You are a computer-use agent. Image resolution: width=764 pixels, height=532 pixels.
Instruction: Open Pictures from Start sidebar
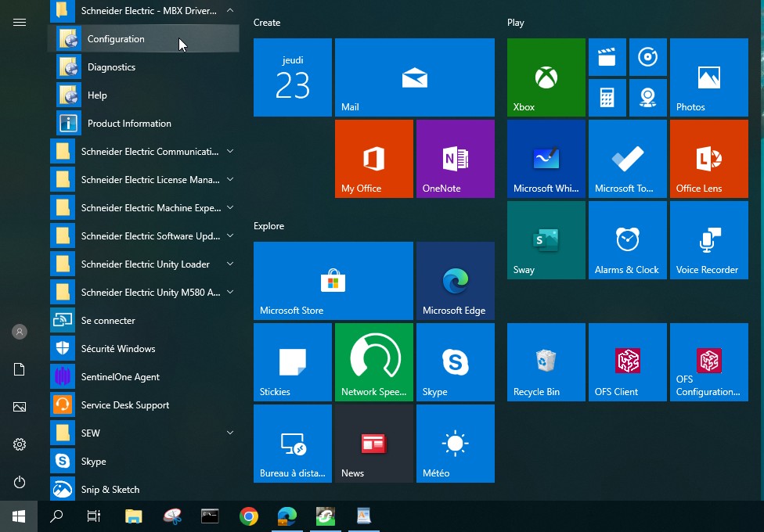[20, 407]
